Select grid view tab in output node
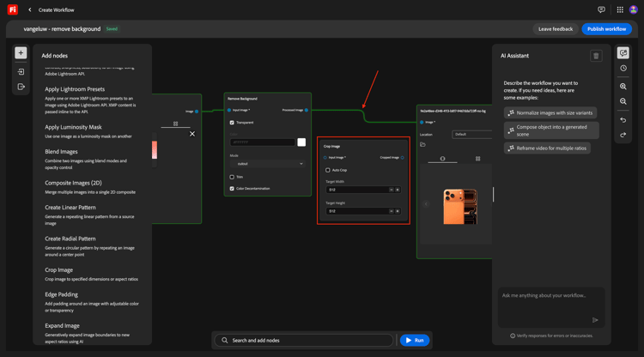644x357 pixels. click(x=477, y=159)
